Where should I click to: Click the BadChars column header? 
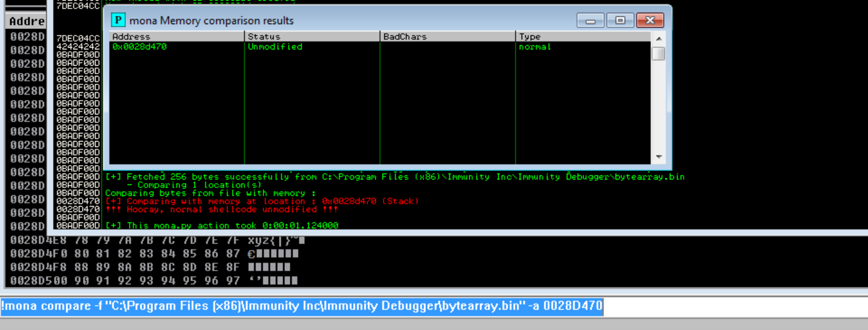tap(448, 37)
